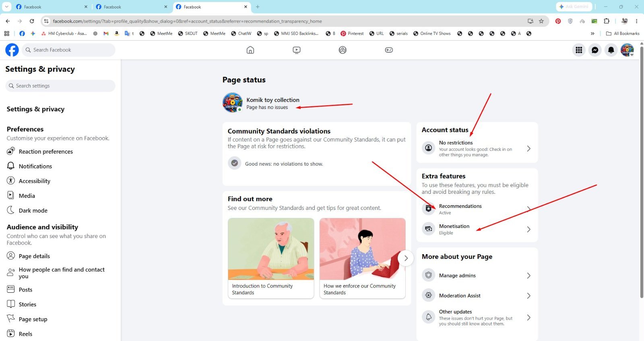This screenshot has height=341, width=644.
Task: Click the Ask Gemini button
Action: tap(573, 7)
